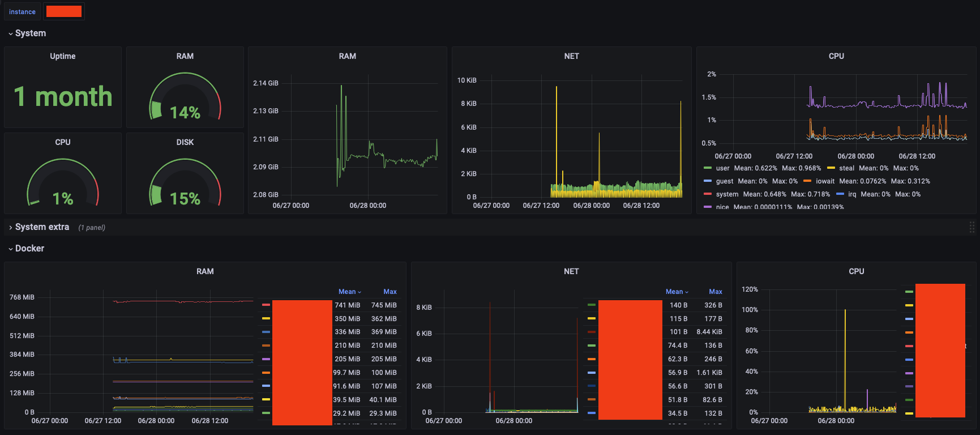Toggle the iowait series visibility in CPU legend
The height and width of the screenshot is (435, 980).
825,181
